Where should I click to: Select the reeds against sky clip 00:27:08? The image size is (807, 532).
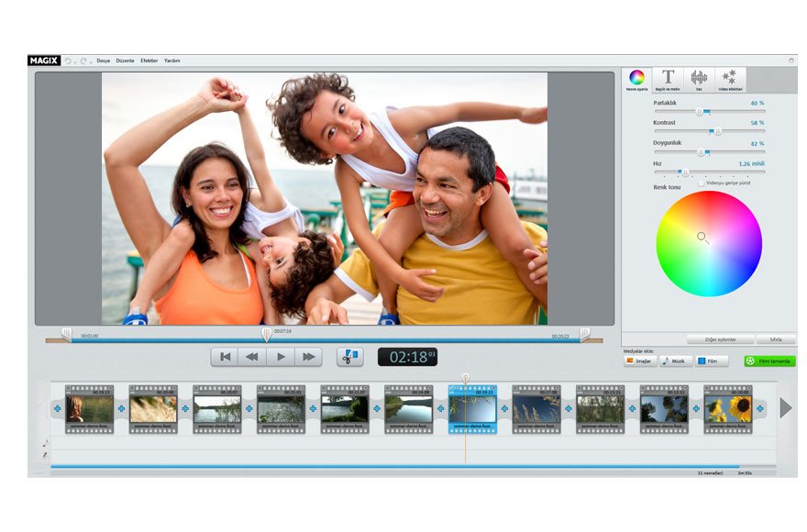coord(536,409)
